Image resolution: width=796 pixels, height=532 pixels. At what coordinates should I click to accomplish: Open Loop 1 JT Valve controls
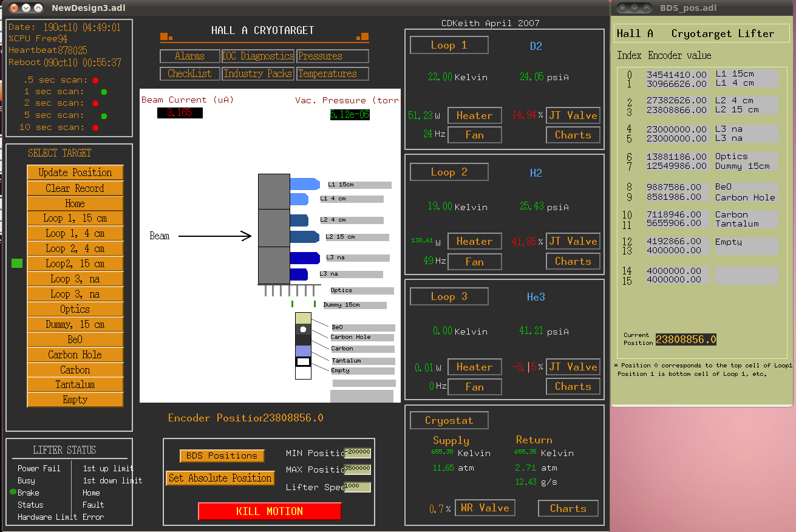[573, 115]
